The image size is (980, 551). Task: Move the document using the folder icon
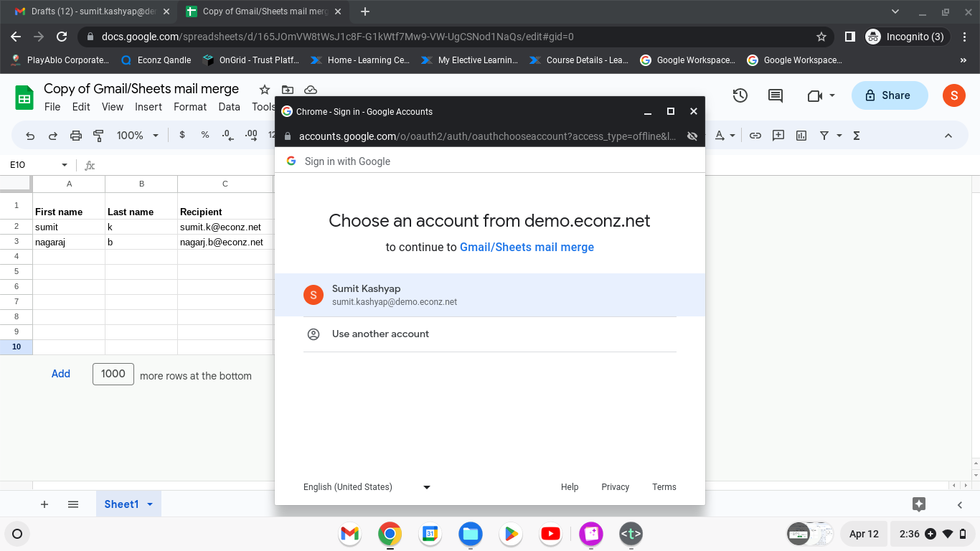point(288,90)
